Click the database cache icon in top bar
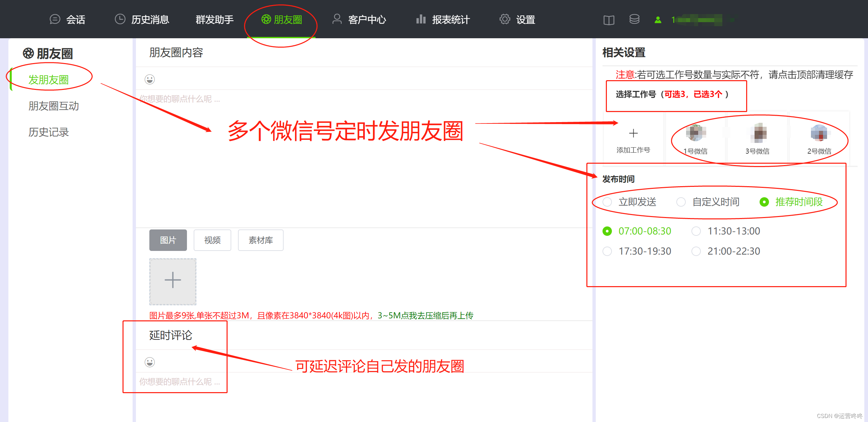This screenshot has width=868, height=422. pos(634,19)
